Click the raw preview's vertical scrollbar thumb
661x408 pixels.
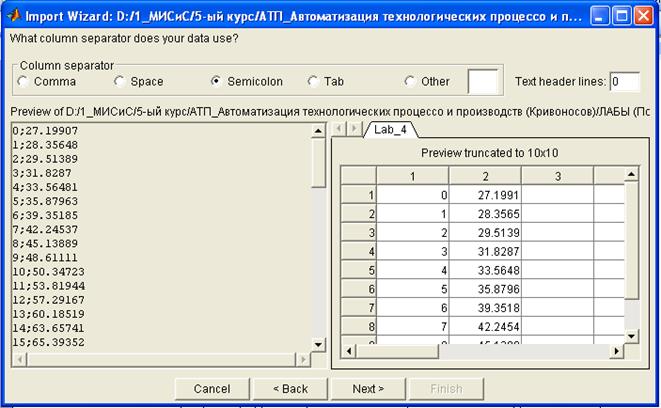(318, 164)
